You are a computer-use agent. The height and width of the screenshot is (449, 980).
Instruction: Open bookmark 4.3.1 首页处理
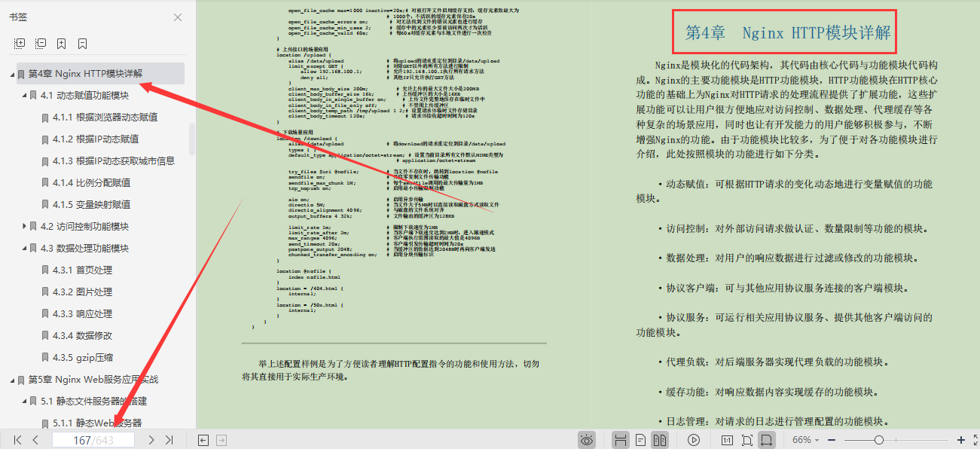[x=82, y=270]
